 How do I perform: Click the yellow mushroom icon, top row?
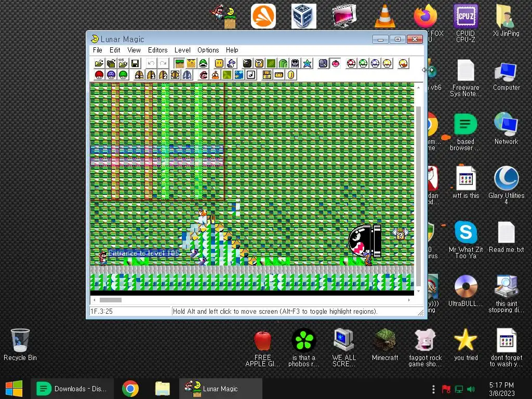click(x=387, y=63)
